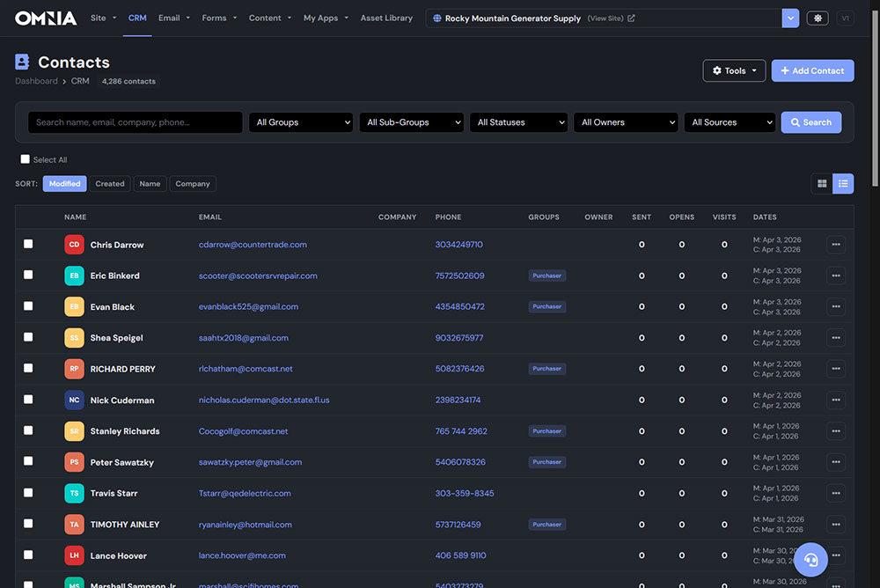Expand the Rocky Mountain Generator Supply site switcher

pos(789,17)
